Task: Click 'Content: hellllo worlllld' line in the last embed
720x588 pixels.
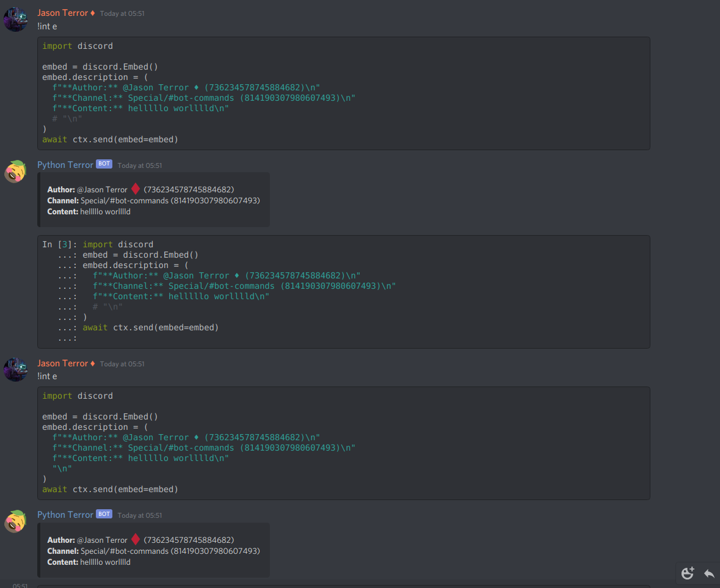Action: [89, 562]
